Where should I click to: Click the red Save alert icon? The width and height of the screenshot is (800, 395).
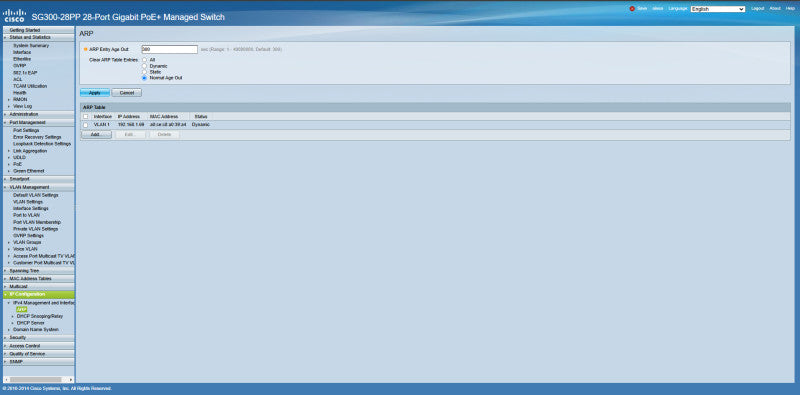pos(632,9)
